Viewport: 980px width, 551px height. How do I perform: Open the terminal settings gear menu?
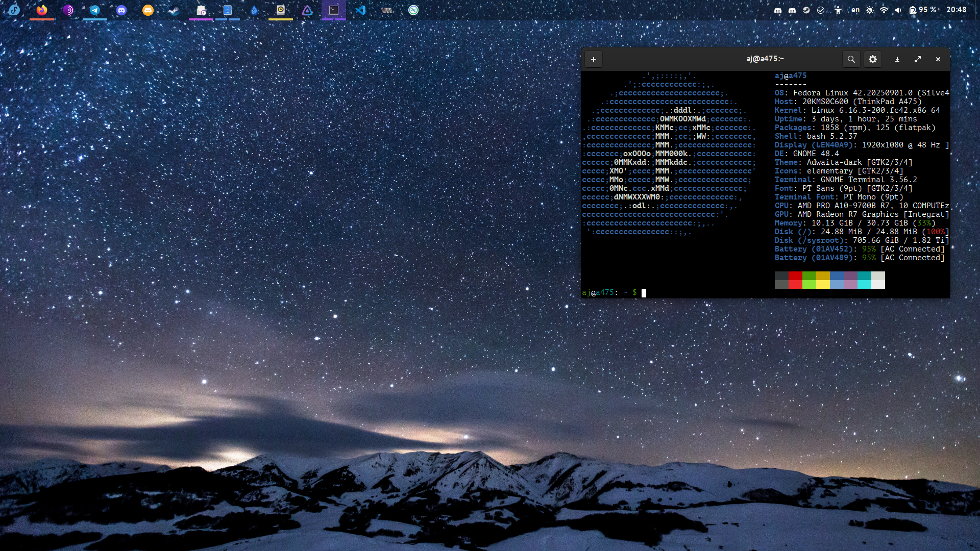click(x=873, y=59)
